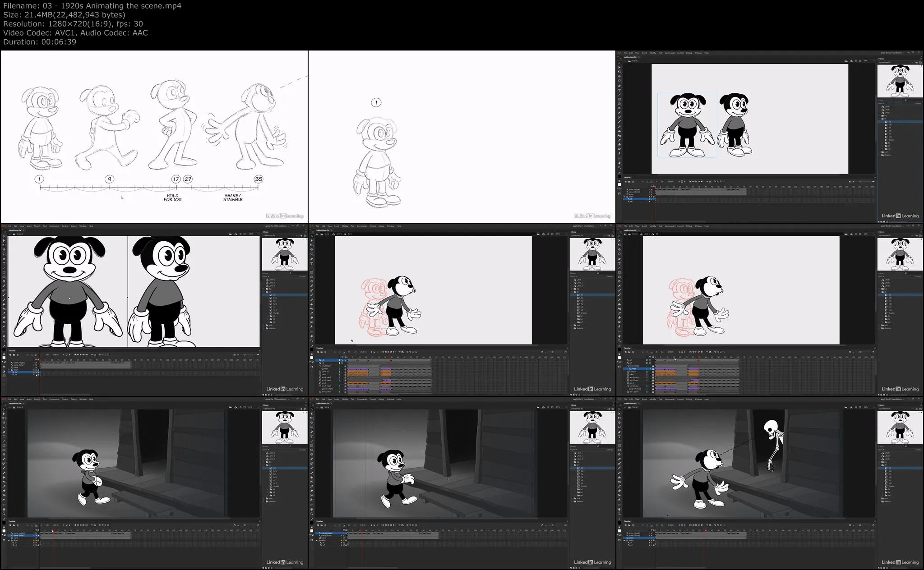Click the snap magnet icon in two-dogs frame
Image resolution: width=924 pixels, height=570 pixels.
619,193
